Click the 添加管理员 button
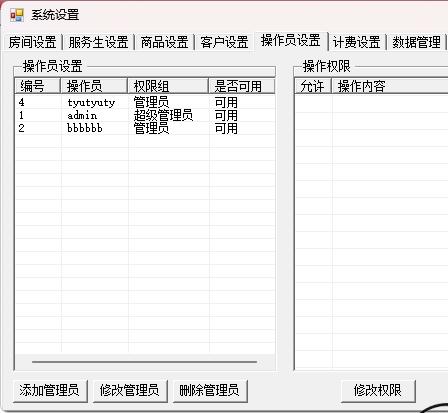The height and width of the screenshot is (413, 448). (x=50, y=390)
